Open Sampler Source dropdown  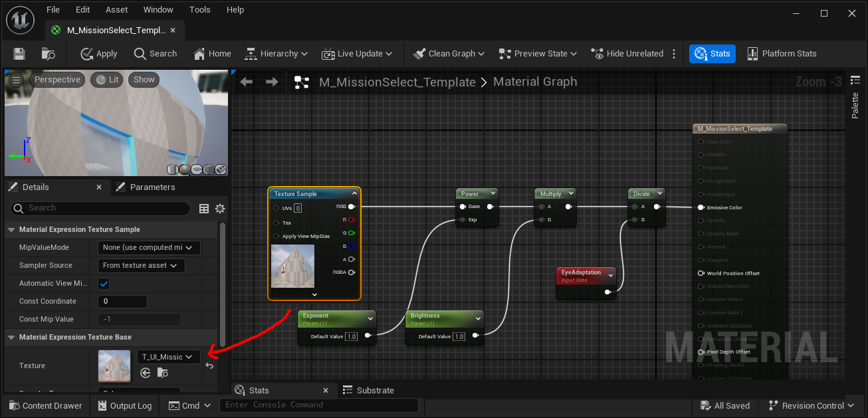(x=141, y=266)
